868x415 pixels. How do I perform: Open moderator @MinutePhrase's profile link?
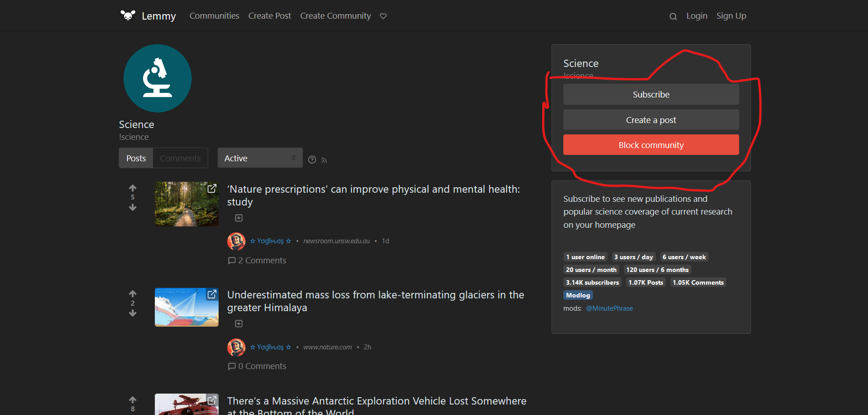coord(609,308)
